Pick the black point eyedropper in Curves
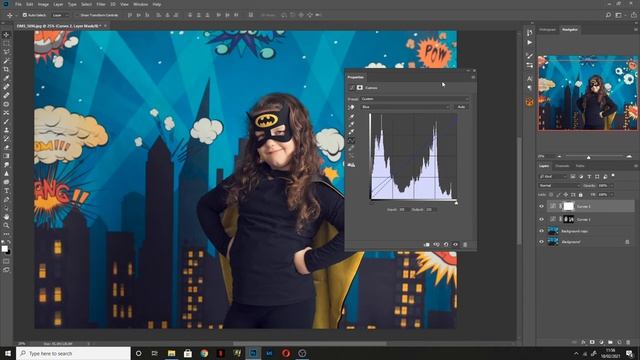The image size is (640, 360). 351,116
